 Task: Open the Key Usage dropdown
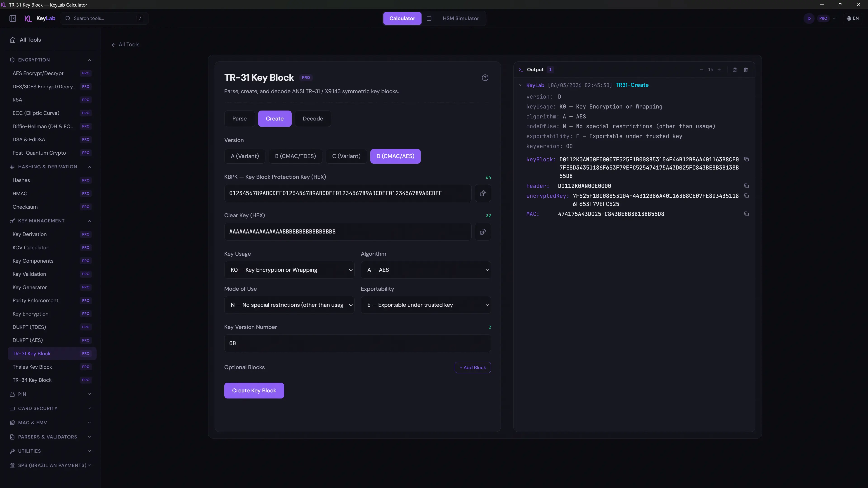289,270
